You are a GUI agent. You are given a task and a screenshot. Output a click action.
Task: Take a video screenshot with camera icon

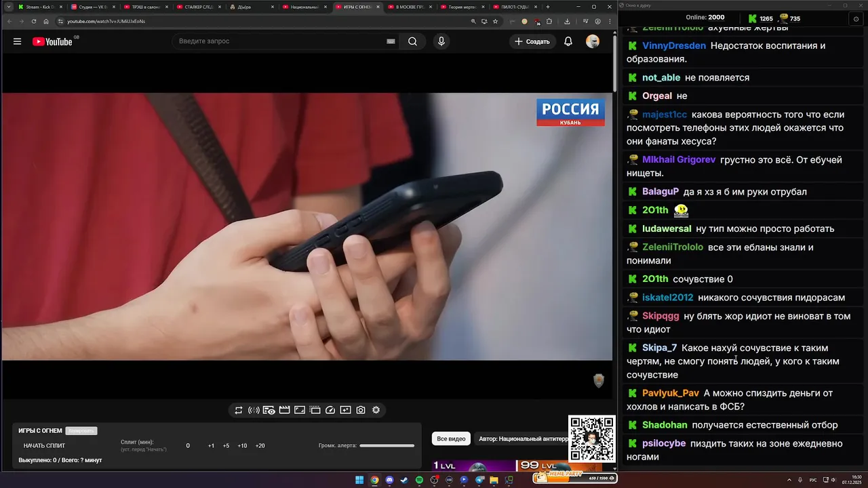click(x=361, y=410)
